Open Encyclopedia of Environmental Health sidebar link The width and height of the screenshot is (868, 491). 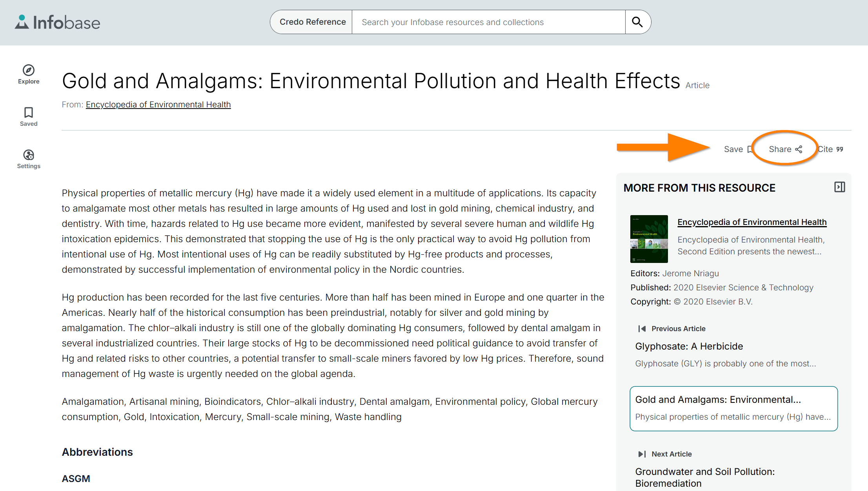752,222
